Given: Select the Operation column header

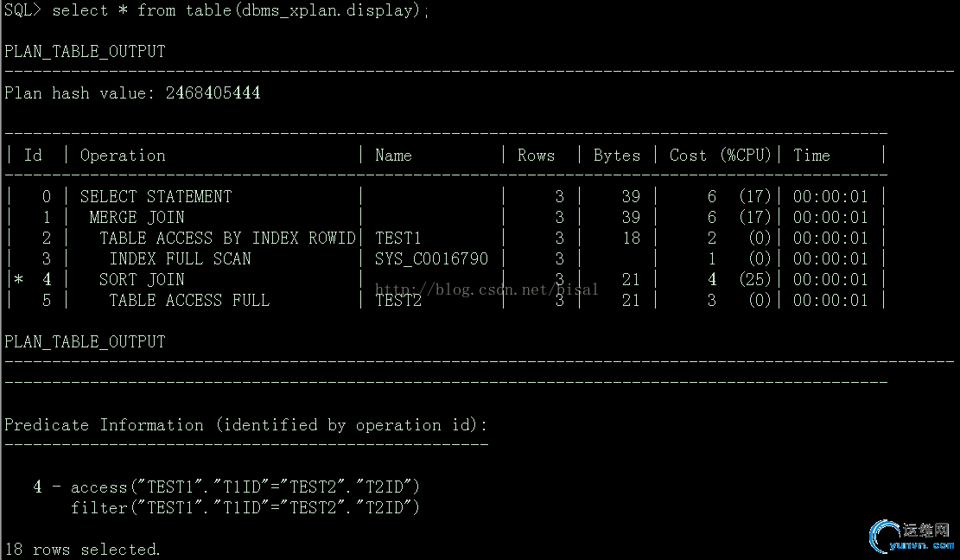Looking at the screenshot, I should [x=123, y=156].
